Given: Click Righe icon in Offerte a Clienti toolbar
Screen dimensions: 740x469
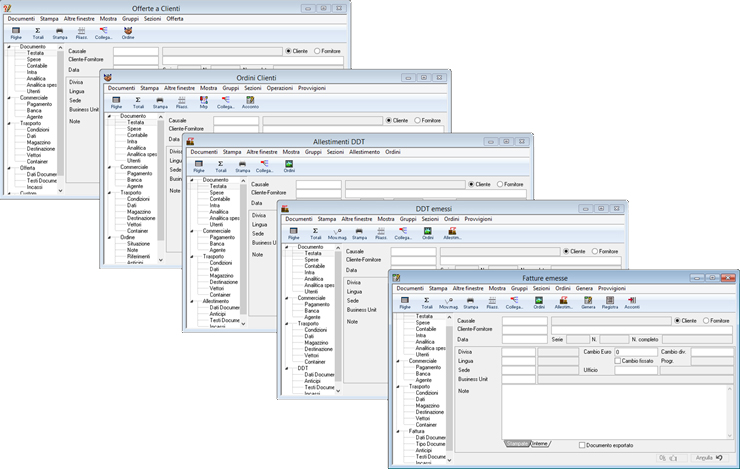Looking at the screenshot, I should coord(16,33).
